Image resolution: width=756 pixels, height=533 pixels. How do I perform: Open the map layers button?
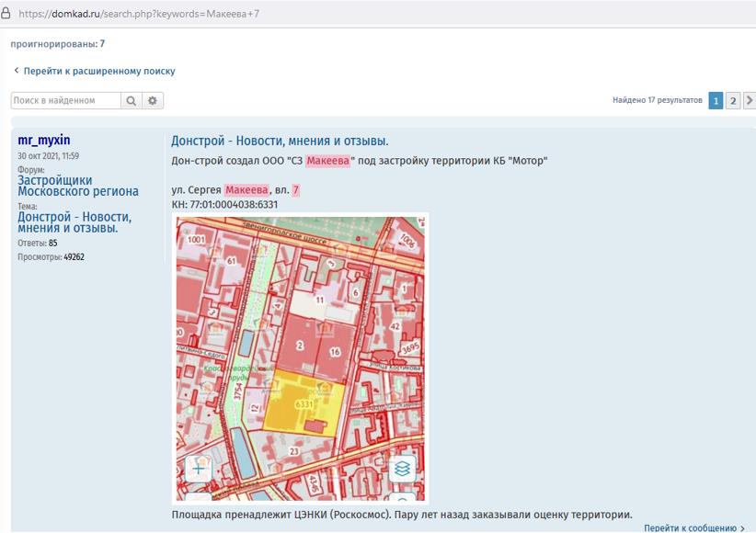pyautogui.click(x=402, y=468)
